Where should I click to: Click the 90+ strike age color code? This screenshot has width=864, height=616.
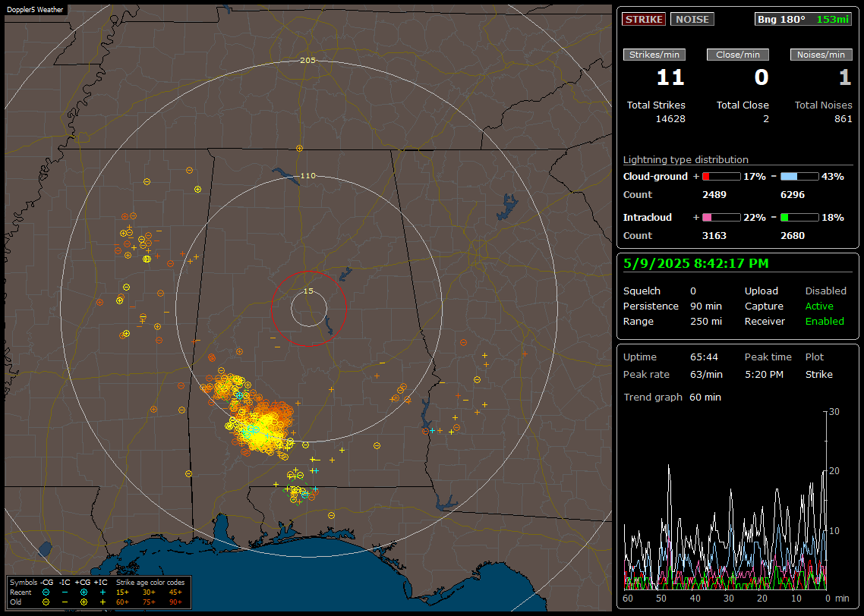(175, 602)
